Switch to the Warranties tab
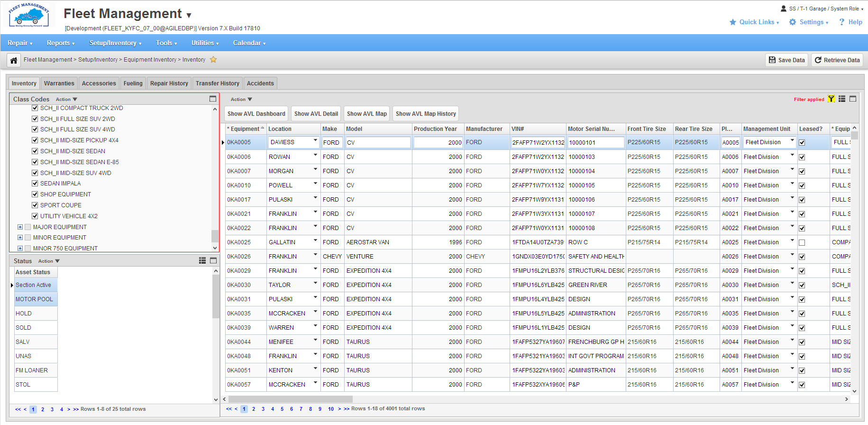Screen dimensions: 868x425 pos(59,83)
